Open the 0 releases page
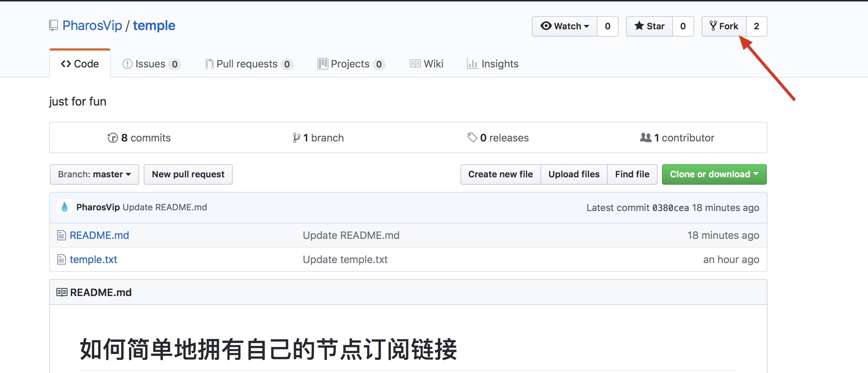Screen dimensions: 868x373 (x=498, y=138)
